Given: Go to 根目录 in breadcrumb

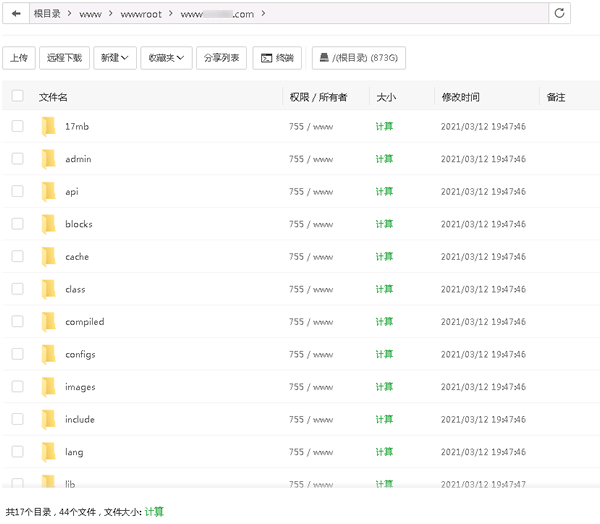Looking at the screenshot, I should (x=47, y=14).
